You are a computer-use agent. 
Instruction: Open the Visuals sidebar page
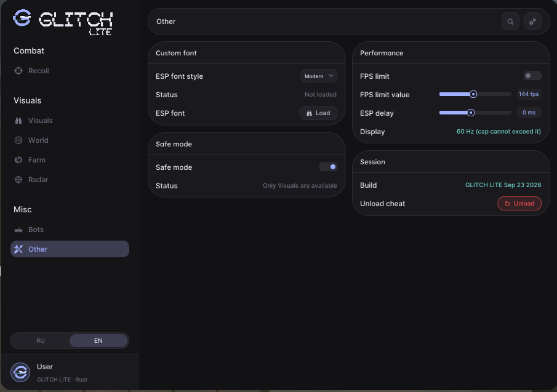coord(70,121)
